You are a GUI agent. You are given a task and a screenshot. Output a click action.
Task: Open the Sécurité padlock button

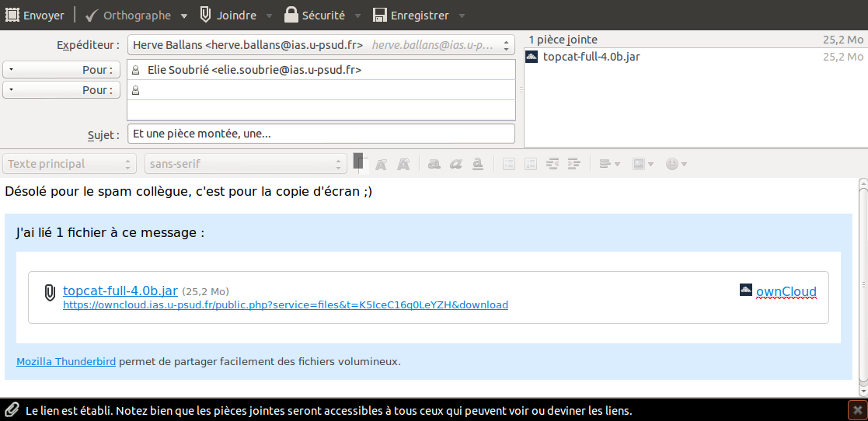coord(314,16)
